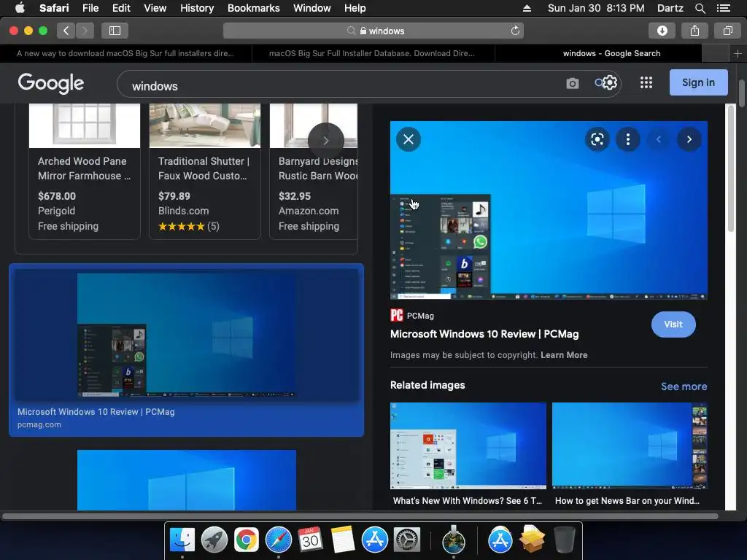This screenshot has width=747, height=560.
Task: Go to next image in preview
Action: pyautogui.click(x=689, y=139)
